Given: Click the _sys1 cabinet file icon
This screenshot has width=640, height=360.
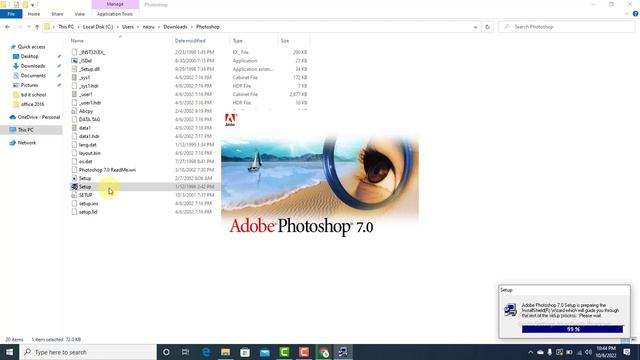Looking at the screenshot, I should (74, 78).
